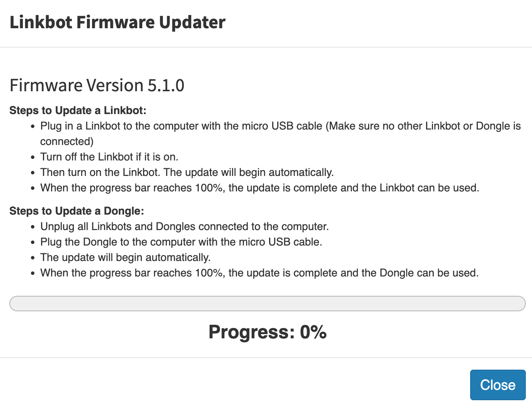The image size is (532, 406).
Task: Click the progress bar
Action: (x=267, y=304)
